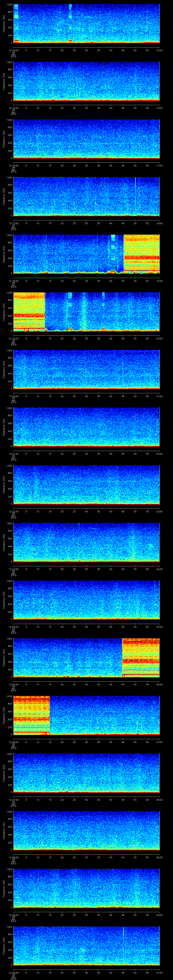The height and width of the screenshot is (980, 173).
Task: Click the 16:00 end label of the 12:15:00 panel
Action: point(160,108)
